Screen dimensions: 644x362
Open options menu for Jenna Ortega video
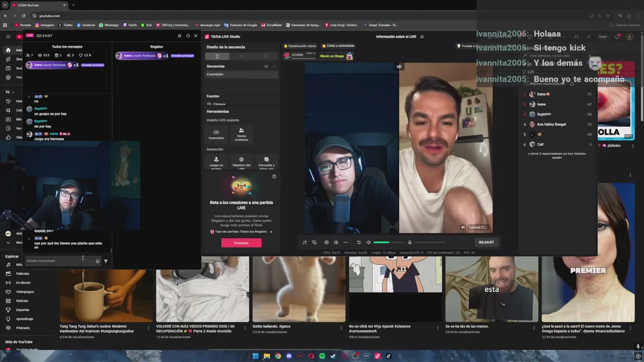(630, 328)
